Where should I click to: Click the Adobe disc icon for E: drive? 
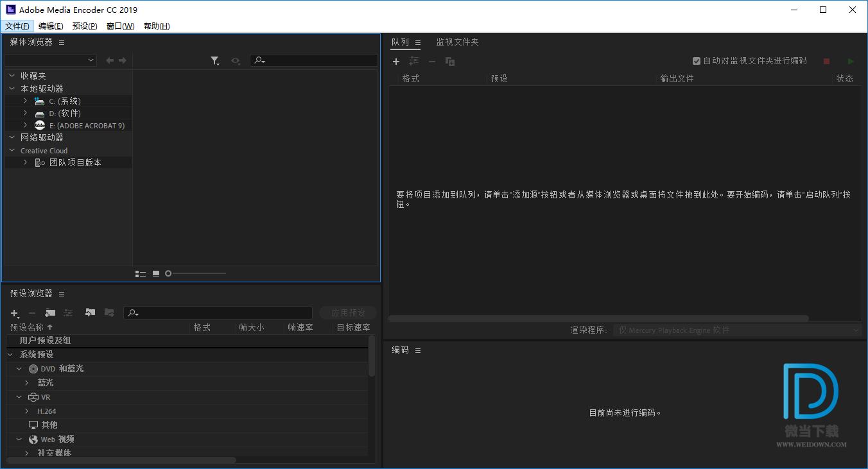(x=40, y=125)
